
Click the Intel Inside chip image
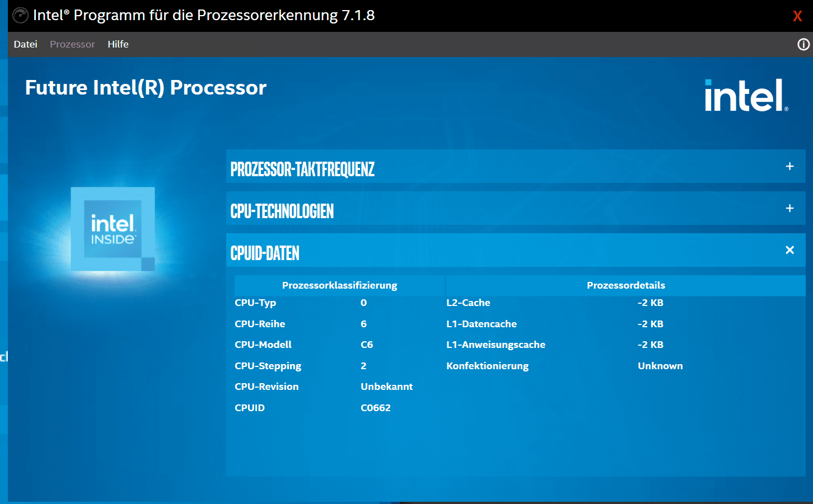pyautogui.click(x=113, y=229)
